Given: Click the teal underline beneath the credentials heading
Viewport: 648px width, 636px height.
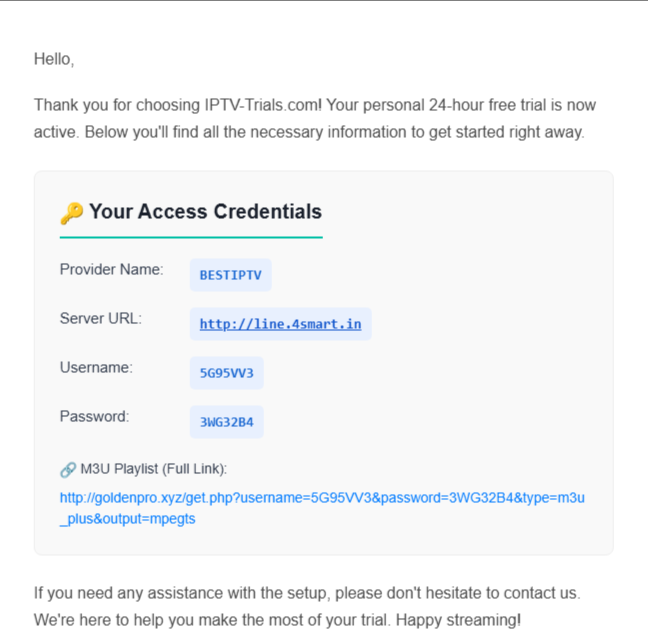Looking at the screenshot, I should (x=191, y=238).
